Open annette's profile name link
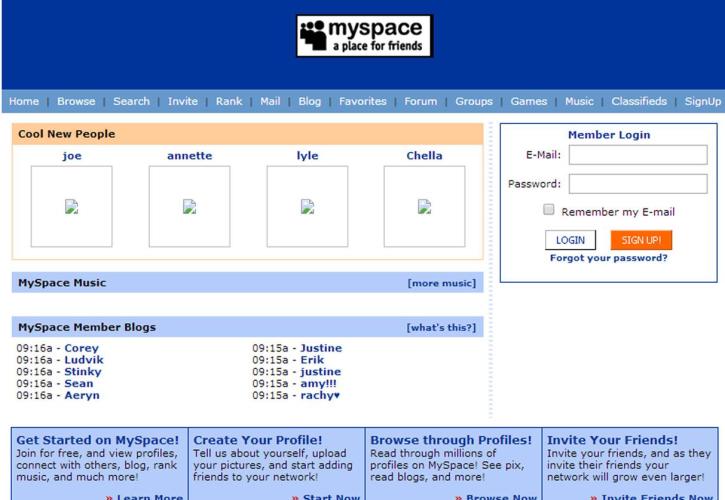This screenshot has height=500, width=725. [190, 156]
